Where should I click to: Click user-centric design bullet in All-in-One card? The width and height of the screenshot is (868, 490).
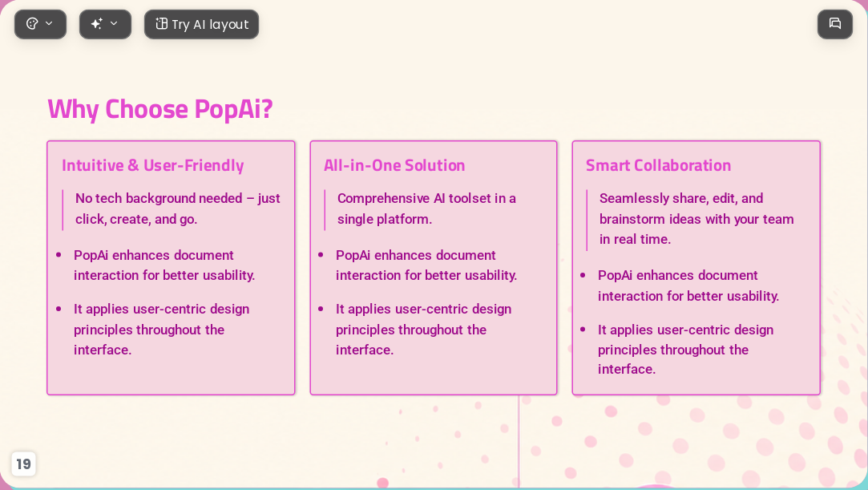coord(423,330)
